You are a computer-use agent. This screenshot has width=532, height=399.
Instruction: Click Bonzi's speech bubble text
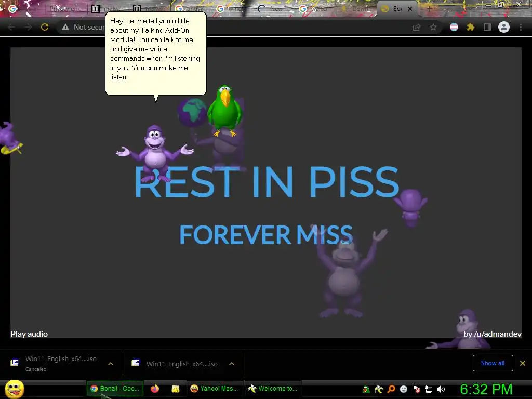[155, 49]
